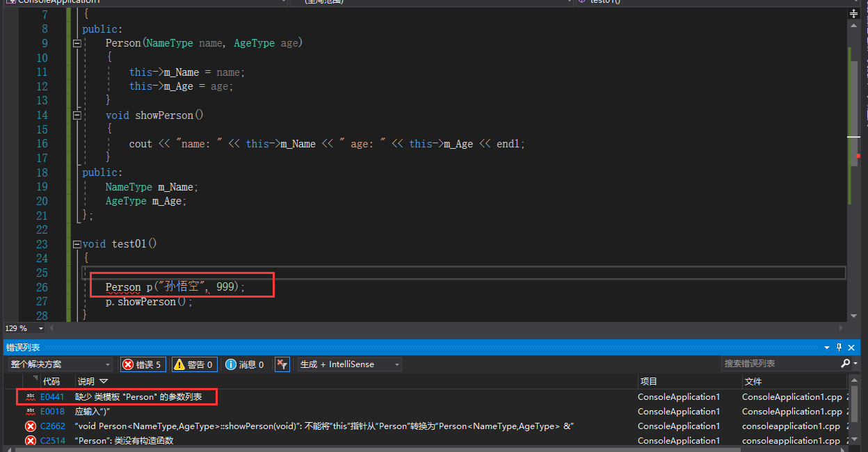The image size is (868, 452).
Task: Open the 生成 + IntelliSense dropdown
Action: click(350, 364)
